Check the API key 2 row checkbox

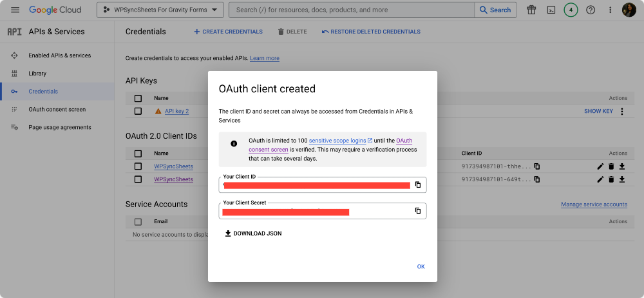pyautogui.click(x=138, y=111)
